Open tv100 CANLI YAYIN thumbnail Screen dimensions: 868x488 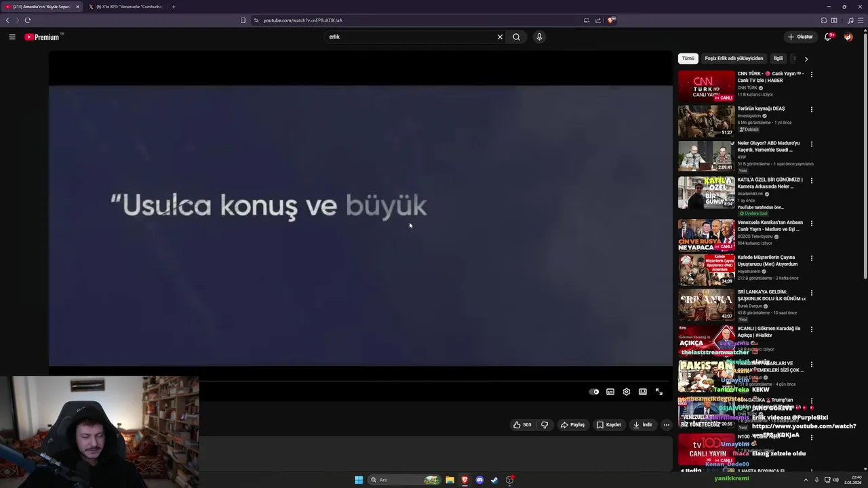click(x=706, y=450)
